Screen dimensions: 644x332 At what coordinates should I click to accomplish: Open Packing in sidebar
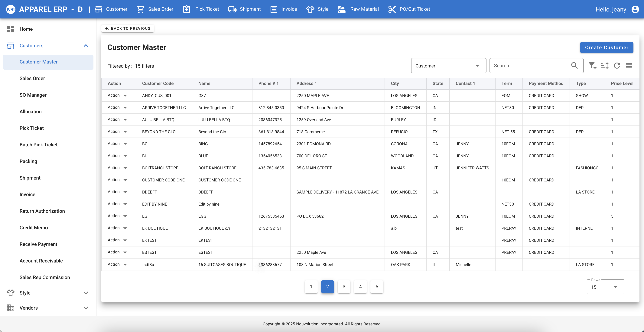click(x=28, y=161)
